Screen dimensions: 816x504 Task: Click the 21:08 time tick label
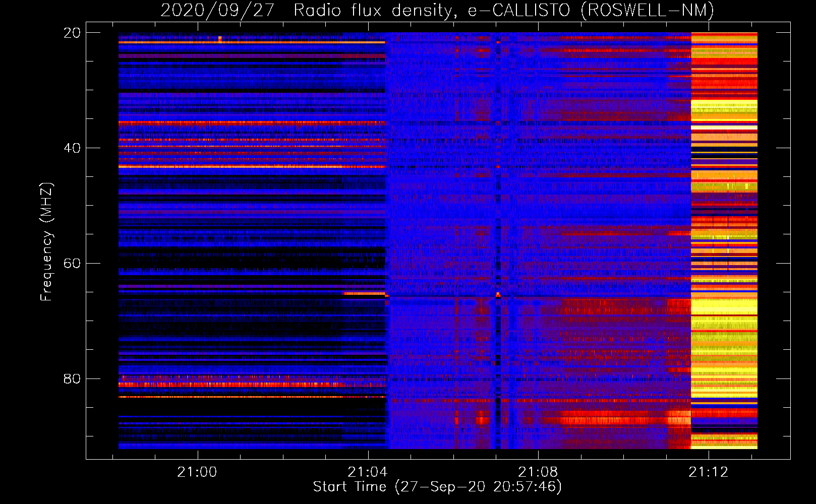tap(538, 472)
